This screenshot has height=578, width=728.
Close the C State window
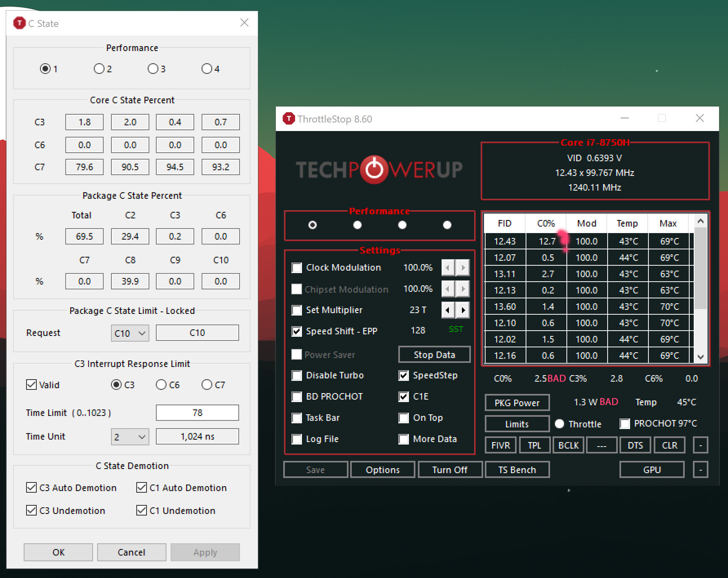point(244,22)
